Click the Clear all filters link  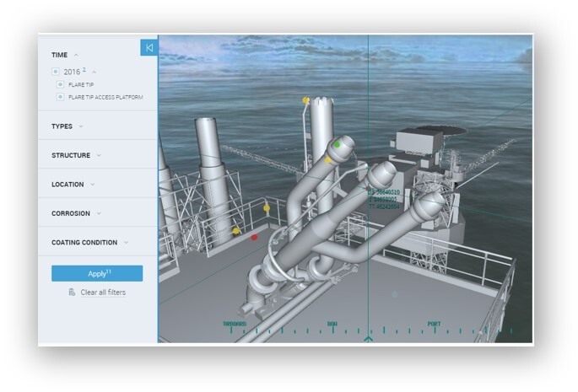tap(103, 293)
